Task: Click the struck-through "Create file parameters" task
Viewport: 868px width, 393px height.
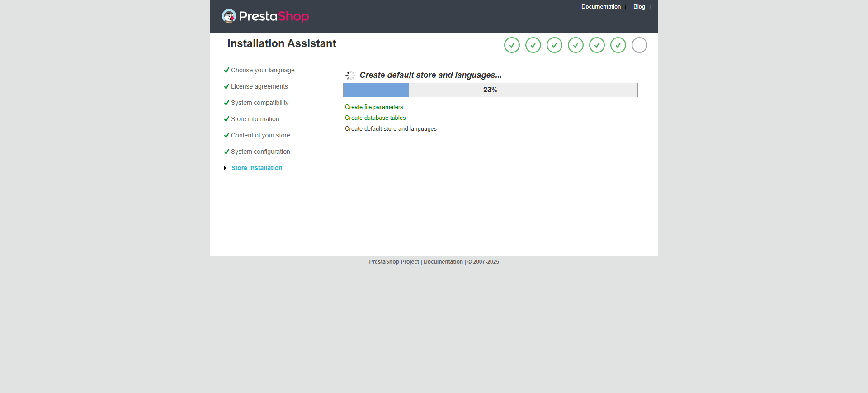Action: (x=374, y=107)
